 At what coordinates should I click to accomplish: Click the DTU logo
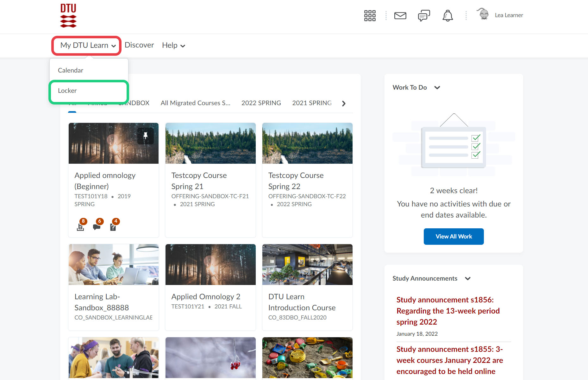click(68, 16)
